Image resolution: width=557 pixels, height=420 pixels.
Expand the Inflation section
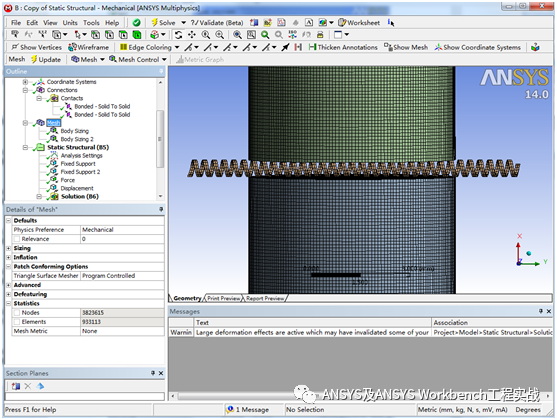click(x=9, y=258)
